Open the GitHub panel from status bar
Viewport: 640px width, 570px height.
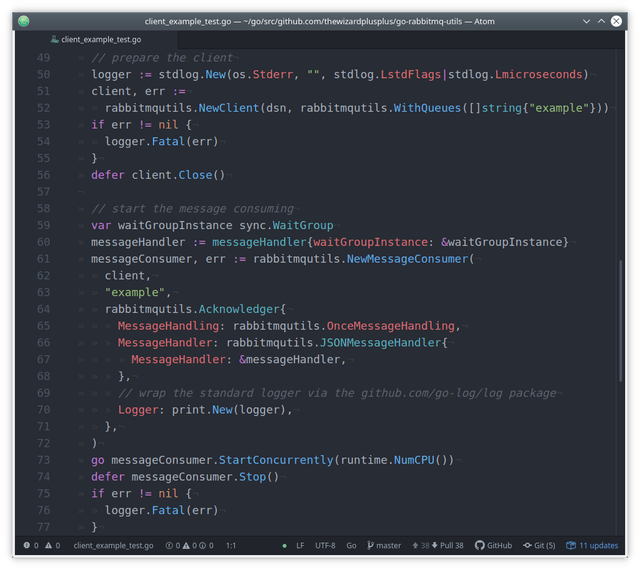(493, 546)
